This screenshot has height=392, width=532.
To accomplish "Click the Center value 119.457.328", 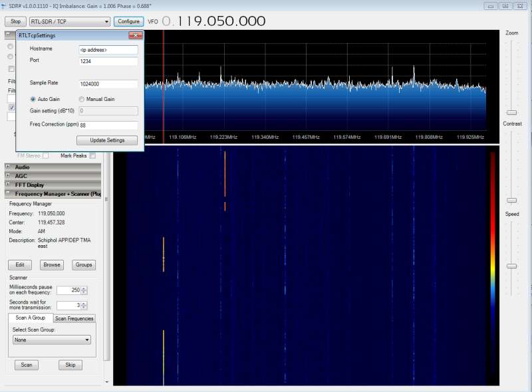I will [51, 223].
